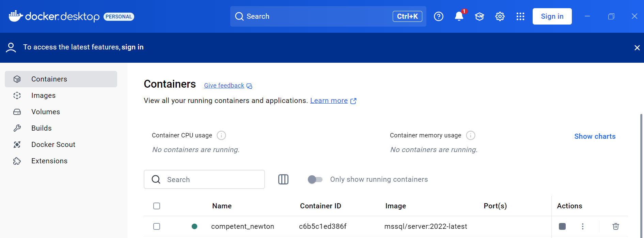
Task: Select the competent_newton row checkbox
Action: pos(157,226)
